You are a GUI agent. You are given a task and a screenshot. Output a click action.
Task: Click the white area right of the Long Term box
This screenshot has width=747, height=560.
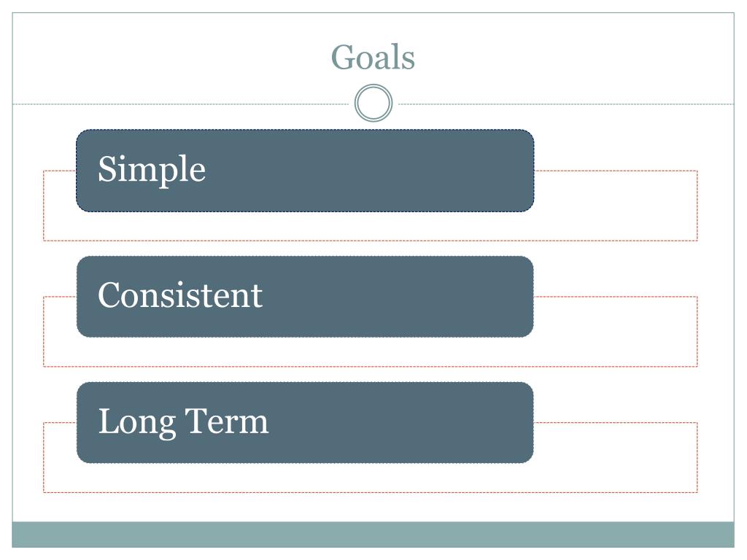click(616, 456)
